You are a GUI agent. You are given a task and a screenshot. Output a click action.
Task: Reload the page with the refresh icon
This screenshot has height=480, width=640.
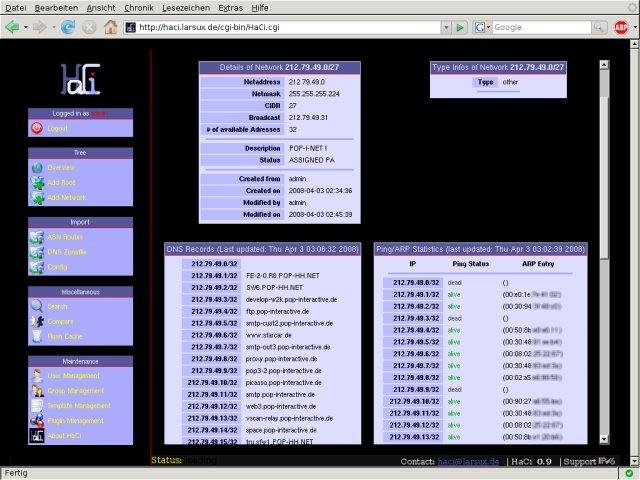pyautogui.click(x=68, y=27)
